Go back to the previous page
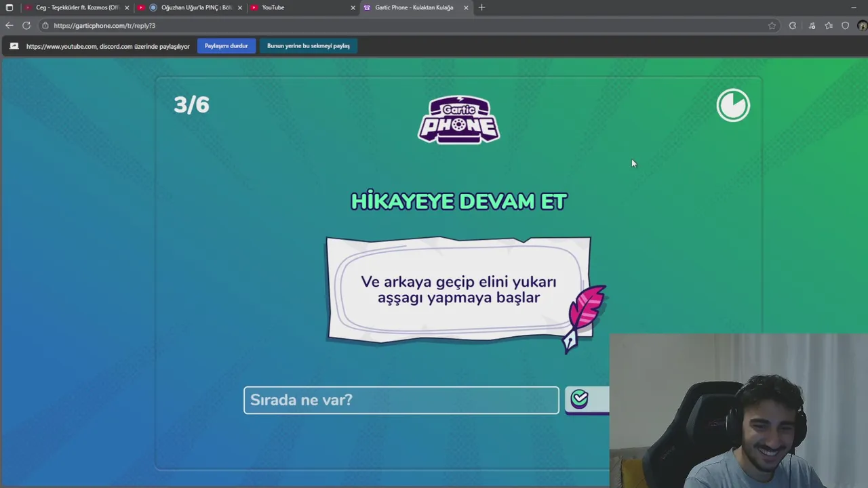The height and width of the screenshot is (488, 868). click(9, 26)
